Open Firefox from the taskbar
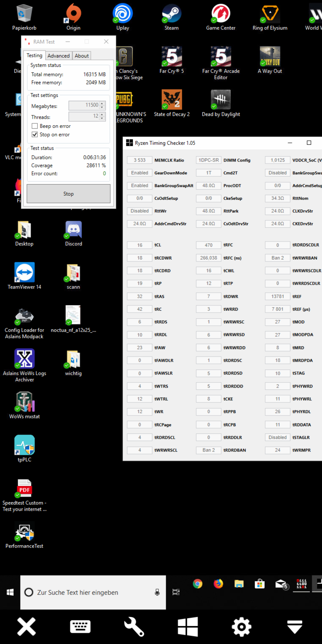Image resolution: width=322 pixels, height=644 pixels. point(218,584)
